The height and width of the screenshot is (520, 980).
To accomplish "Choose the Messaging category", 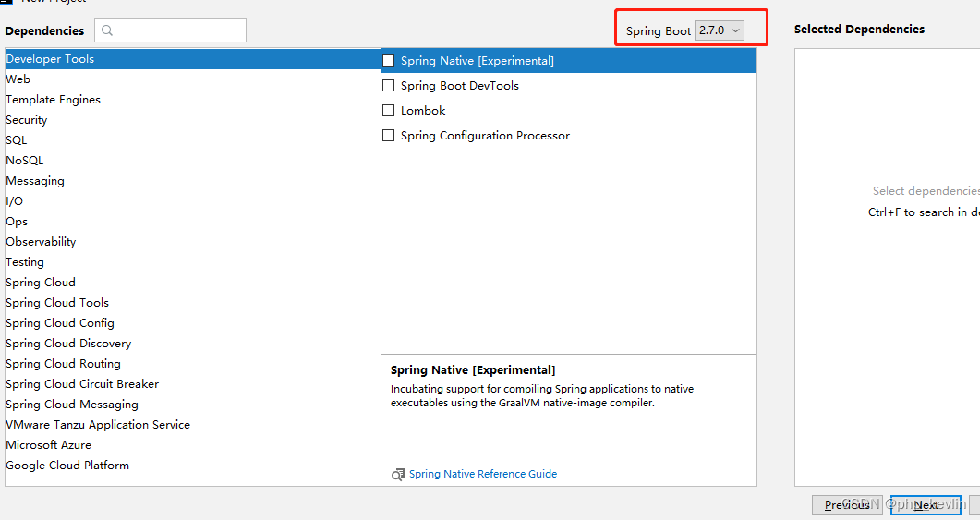I will point(192,181).
